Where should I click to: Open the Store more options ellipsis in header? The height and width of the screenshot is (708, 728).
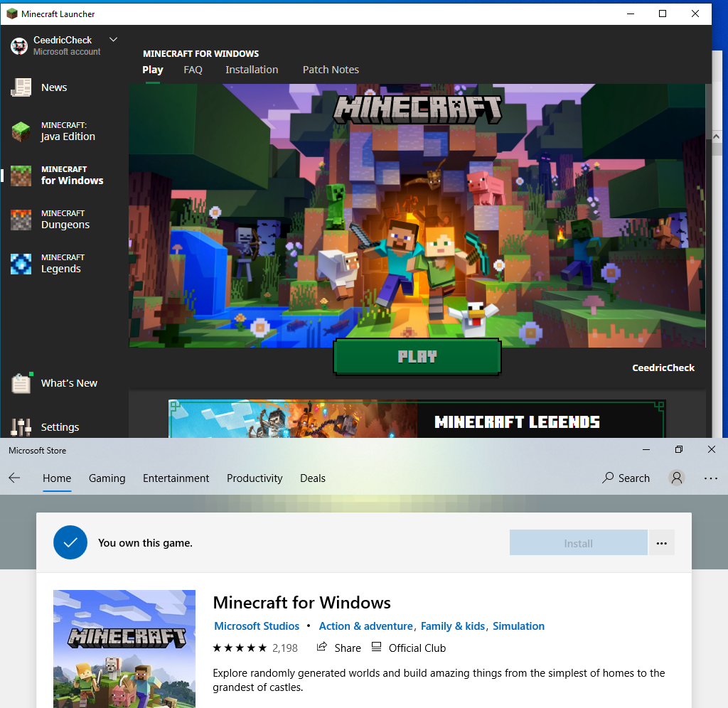coord(711,478)
